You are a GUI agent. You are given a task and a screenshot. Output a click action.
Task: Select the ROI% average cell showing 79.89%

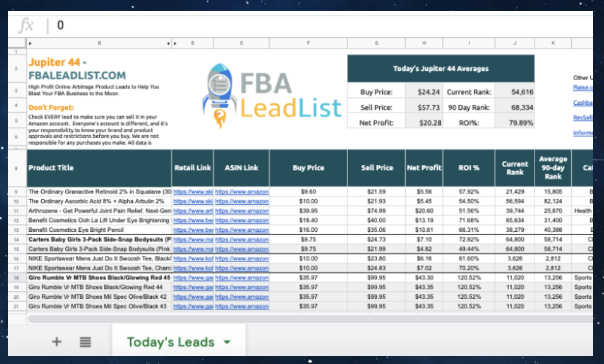(x=515, y=122)
